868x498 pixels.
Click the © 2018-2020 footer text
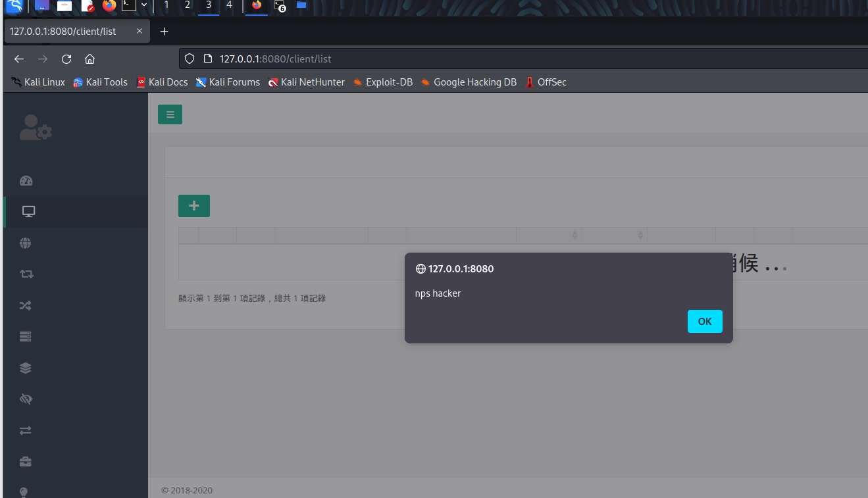(187, 490)
